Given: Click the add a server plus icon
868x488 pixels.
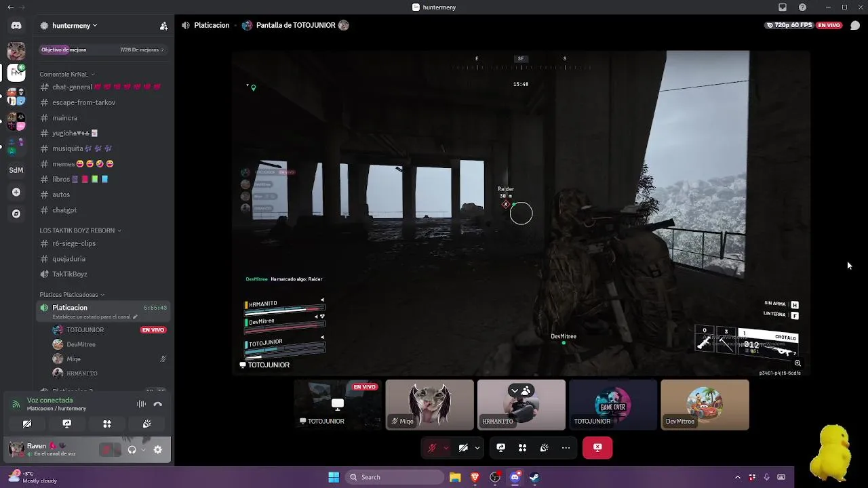Looking at the screenshot, I should pos(16,192).
